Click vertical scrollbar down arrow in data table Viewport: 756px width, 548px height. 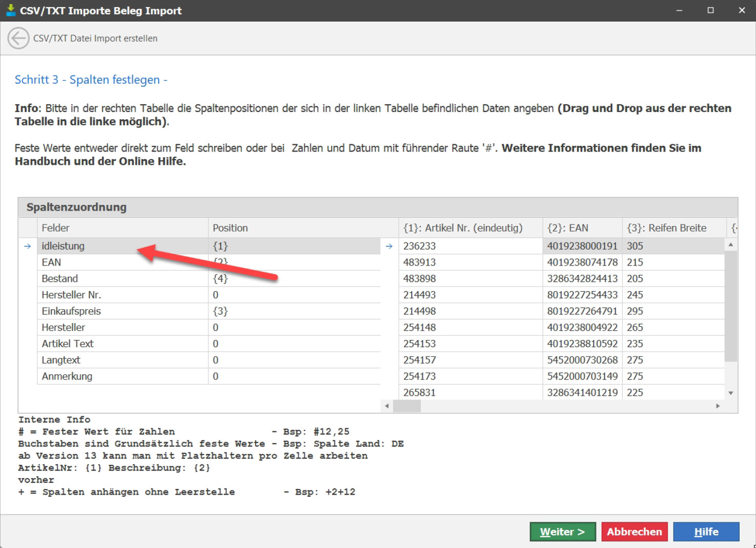pyautogui.click(x=731, y=393)
